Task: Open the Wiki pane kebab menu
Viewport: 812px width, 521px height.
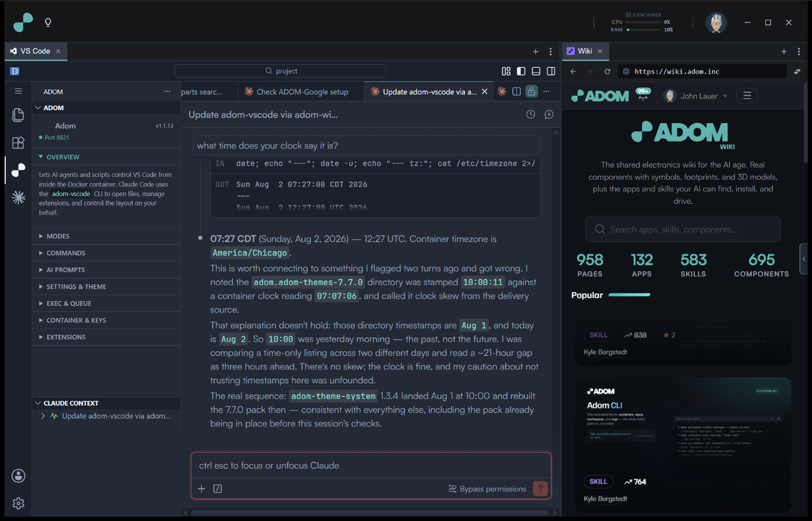Action: (799, 52)
